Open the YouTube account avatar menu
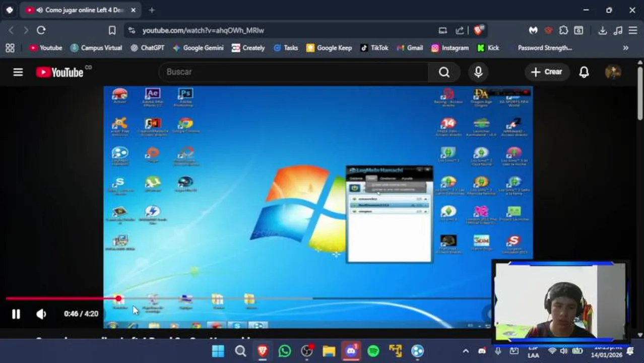 pos(613,72)
